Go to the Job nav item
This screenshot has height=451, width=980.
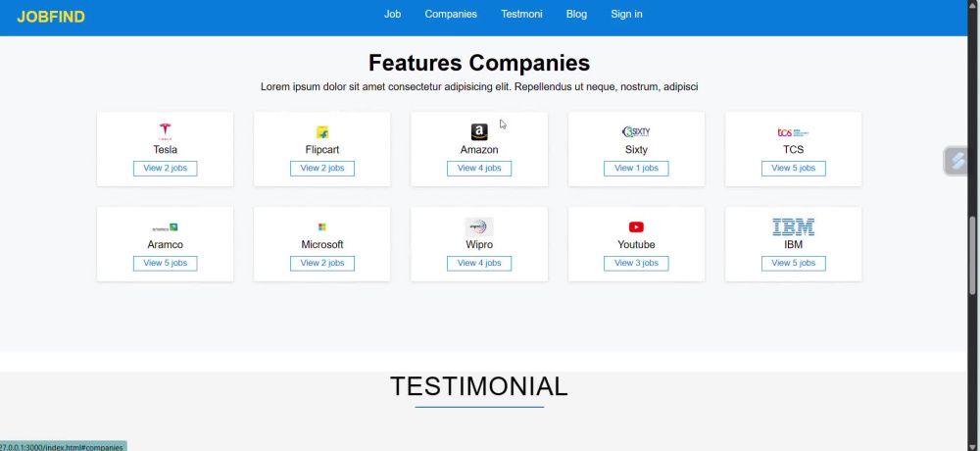pyautogui.click(x=393, y=14)
